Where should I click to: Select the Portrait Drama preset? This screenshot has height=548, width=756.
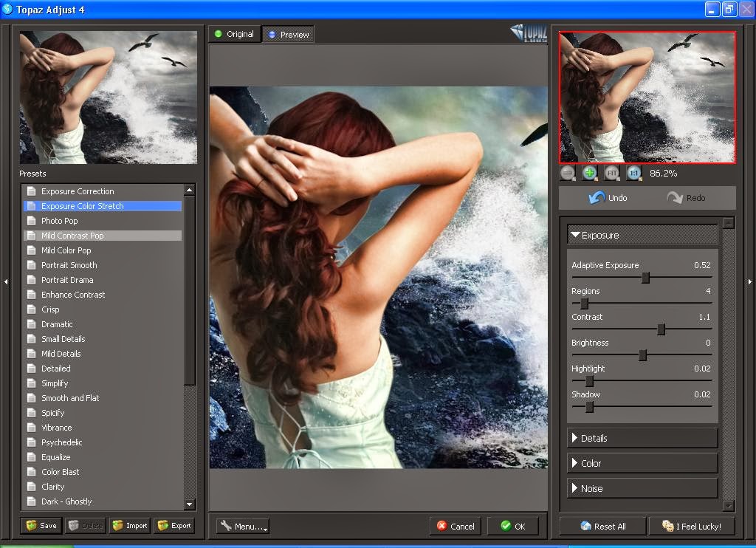(x=67, y=280)
